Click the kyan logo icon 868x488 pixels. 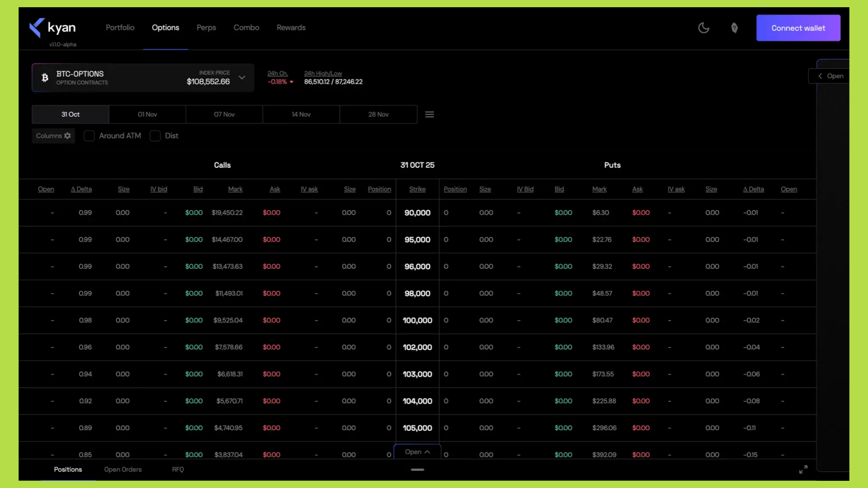point(37,28)
